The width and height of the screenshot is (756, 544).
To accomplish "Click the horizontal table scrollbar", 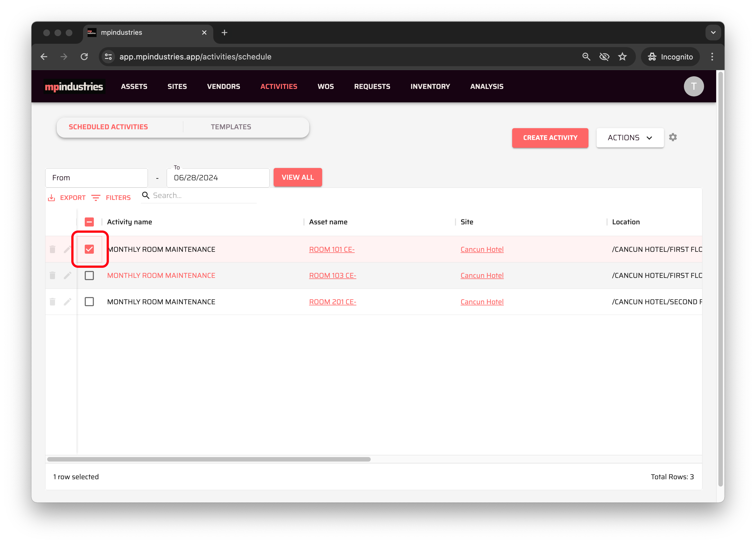I will coord(209,459).
